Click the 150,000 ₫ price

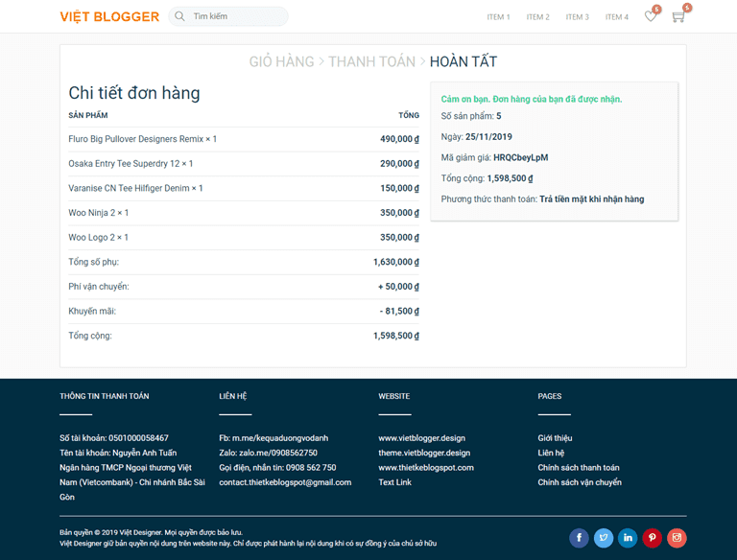399,188
